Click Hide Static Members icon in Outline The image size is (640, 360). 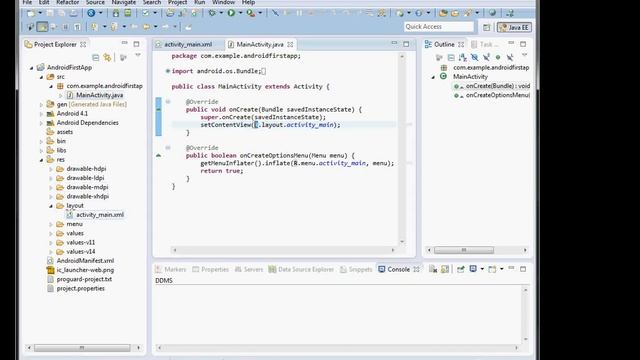point(486,58)
